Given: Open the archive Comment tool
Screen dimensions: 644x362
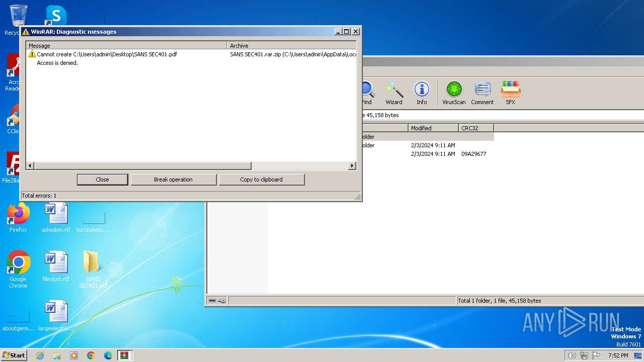Looking at the screenshot, I should tap(482, 93).
